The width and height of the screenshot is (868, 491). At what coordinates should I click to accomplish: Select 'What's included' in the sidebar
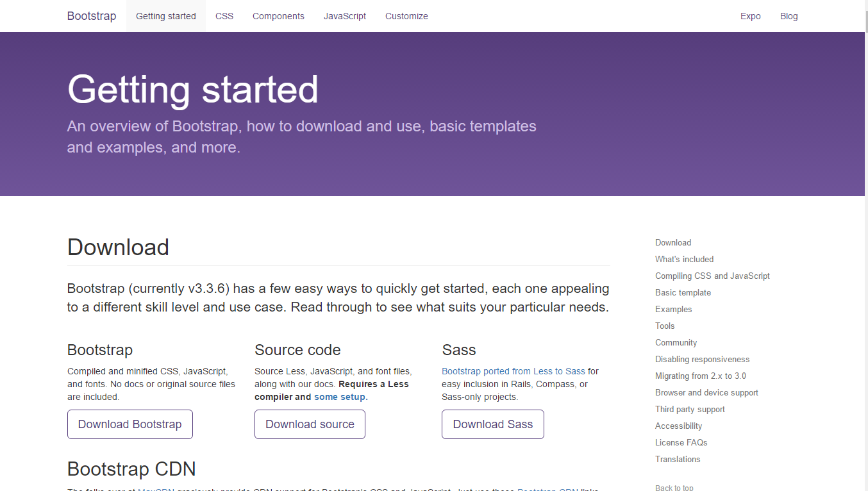684,259
